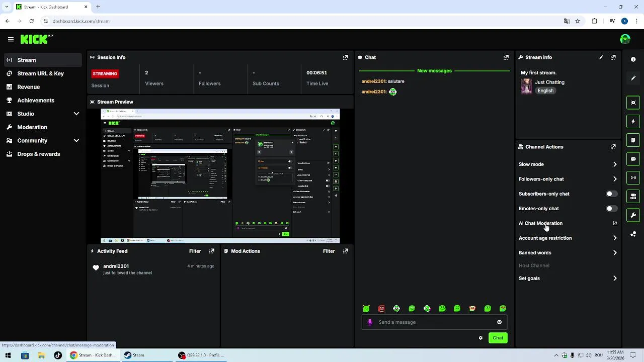The height and width of the screenshot is (362, 644).
Task: Click the emote in andrei2301's second message
Action: 393,92
